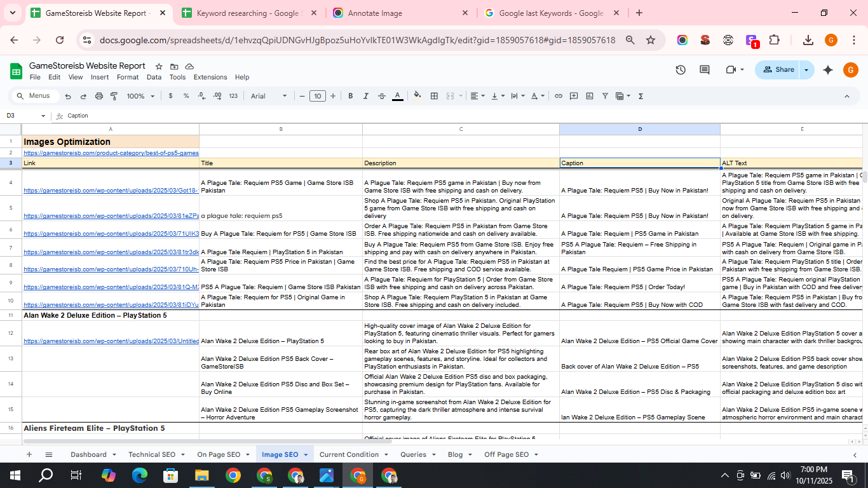Toggle bold formatting

pyautogui.click(x=350, y=96)
